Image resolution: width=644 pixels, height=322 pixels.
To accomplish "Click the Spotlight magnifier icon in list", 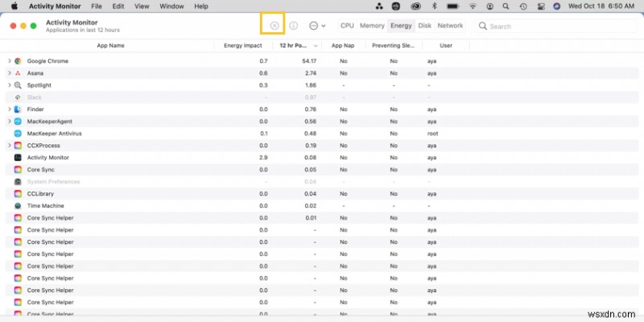I will pyautogui.click(x=18, y=85).
